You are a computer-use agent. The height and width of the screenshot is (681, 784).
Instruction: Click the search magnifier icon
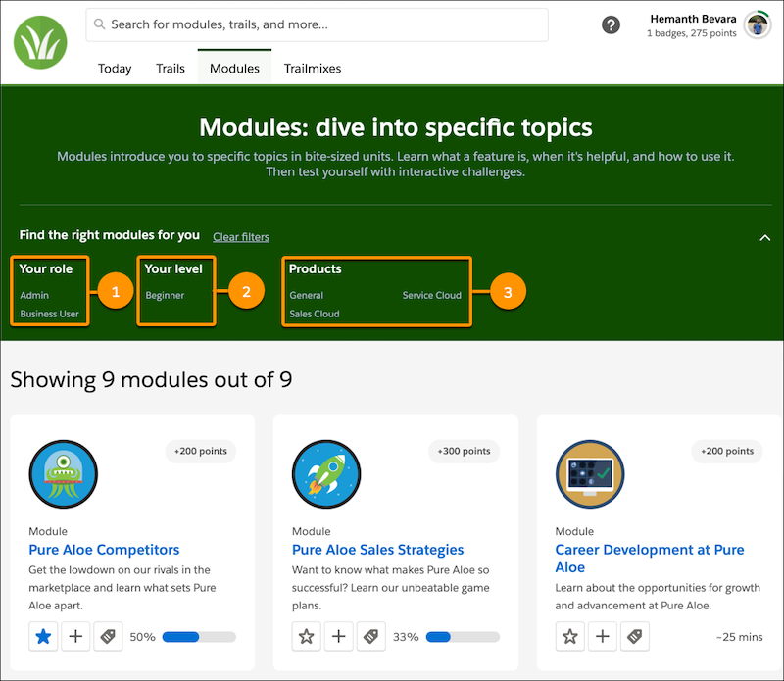pyautogui.click(x=100, y=24)
